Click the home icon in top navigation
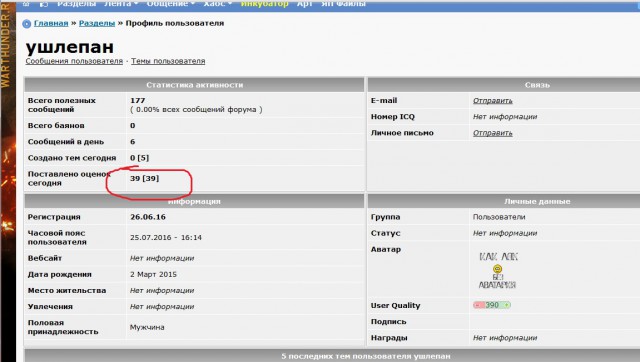Screen dimensions: 640x362 click(x=26, y=4)
